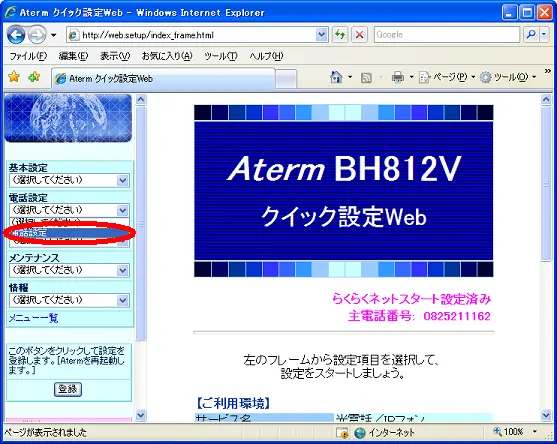Viewport: 557px width, 444px height.
Task: Click the 【ご利用環境】 heading
Action: pos(233,404)
